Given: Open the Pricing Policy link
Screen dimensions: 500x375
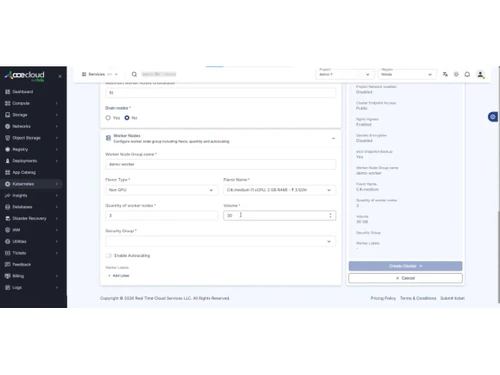Looking at the screenshot, I should [x=383, y=298].
